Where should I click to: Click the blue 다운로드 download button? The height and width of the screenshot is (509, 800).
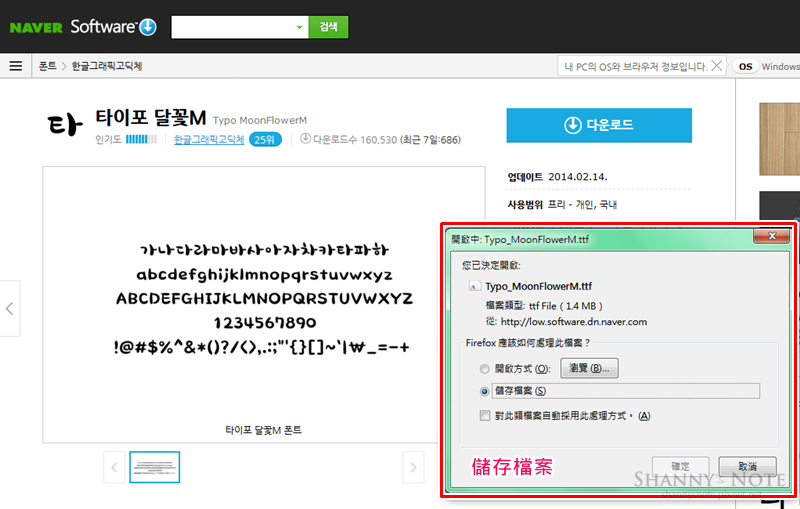pyautogui.click(x=599, y=125)
